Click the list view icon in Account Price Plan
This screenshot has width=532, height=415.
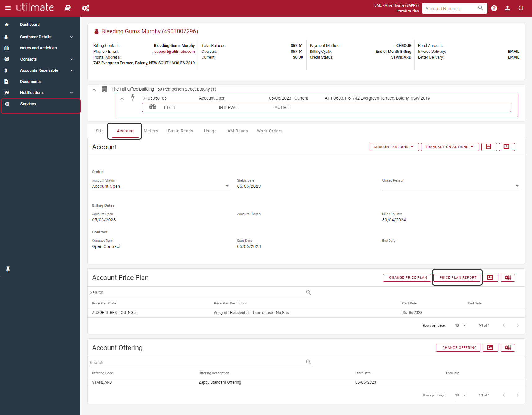pyautogui.click(x=490, y=277)
